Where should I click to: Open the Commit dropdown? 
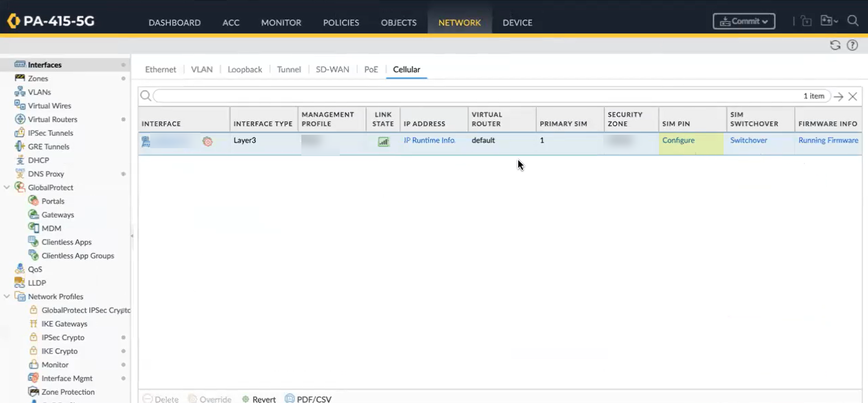click(x=744, y=21)
